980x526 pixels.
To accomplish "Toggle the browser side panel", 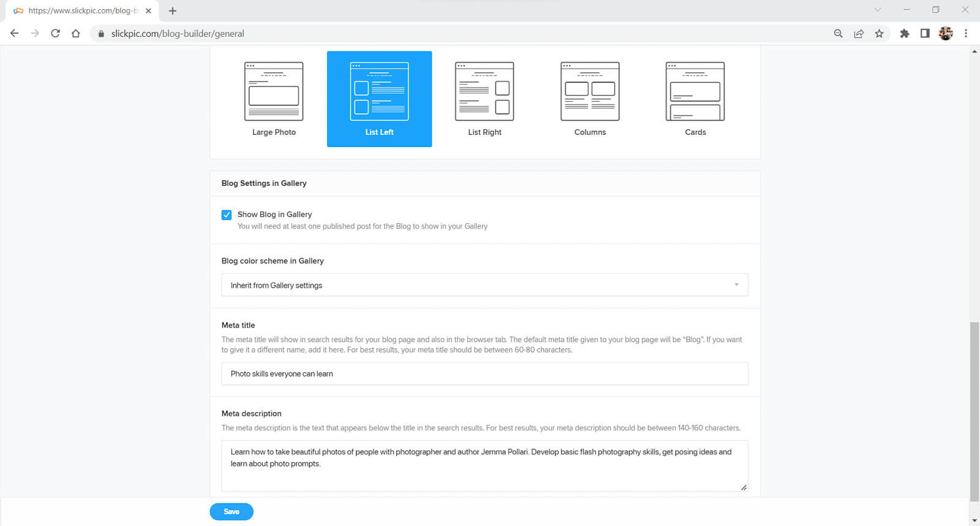I will pyautogui.click(x=925, y=34).
